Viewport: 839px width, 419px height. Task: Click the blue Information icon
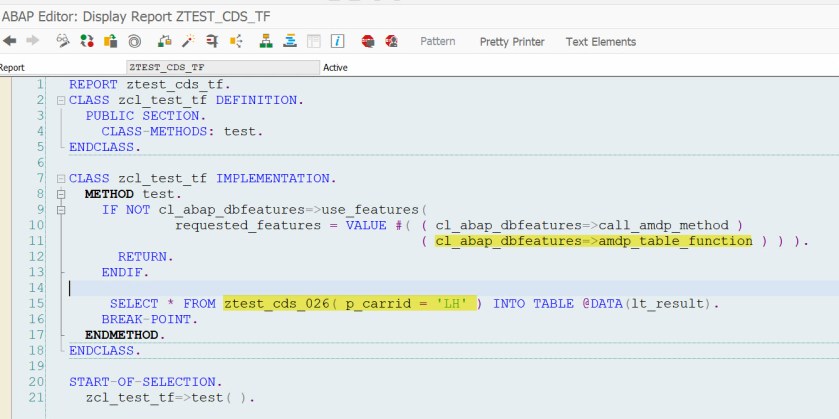[338, 41]
